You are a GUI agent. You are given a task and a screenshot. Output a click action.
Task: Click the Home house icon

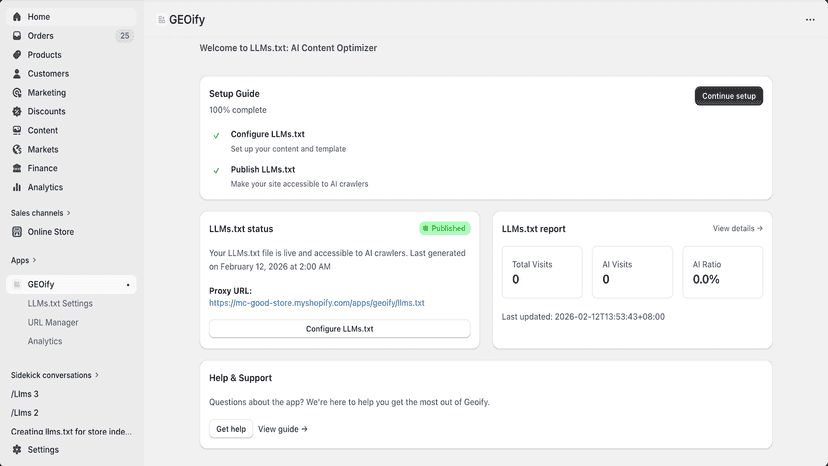(17, 17)
